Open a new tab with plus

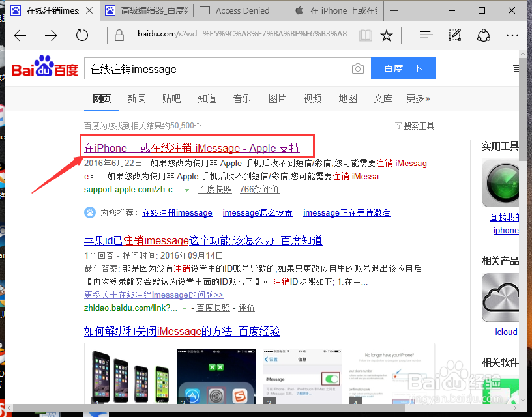(x=394, y=11)
